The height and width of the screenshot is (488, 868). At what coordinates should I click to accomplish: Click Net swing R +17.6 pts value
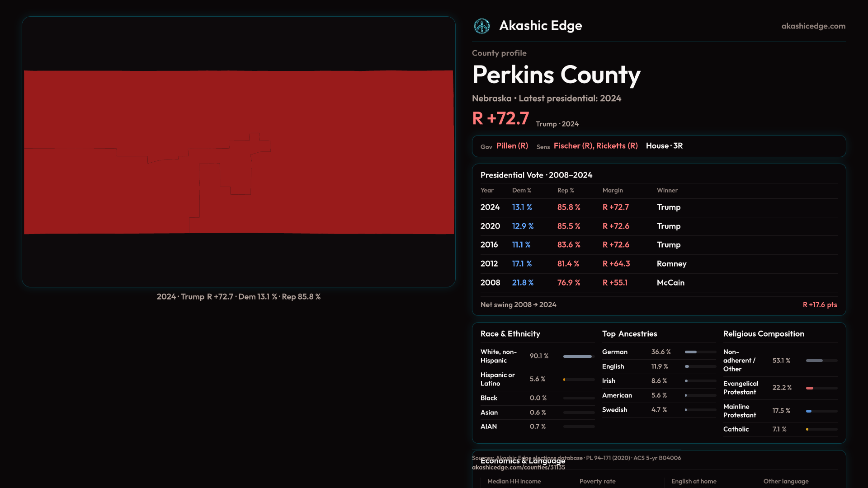[x=819, y=305]
